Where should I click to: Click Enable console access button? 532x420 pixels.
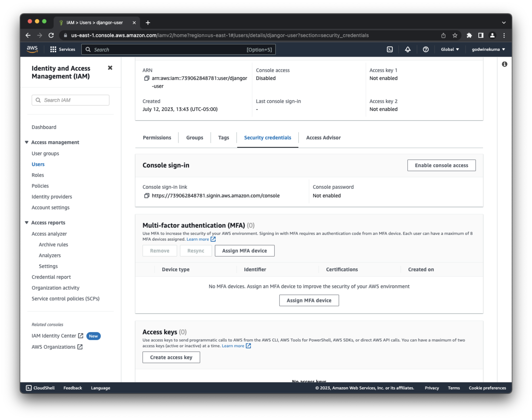pyautogui.click(x=441, y=166)
